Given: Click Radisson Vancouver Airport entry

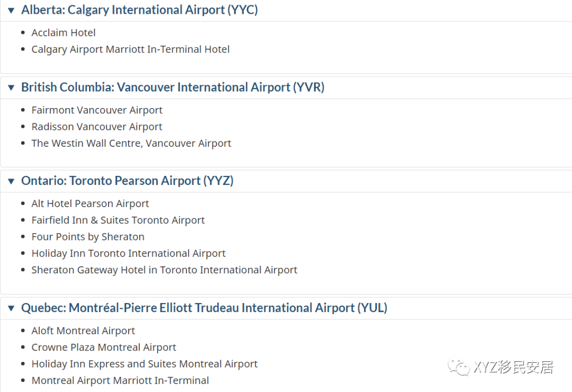Looking at the screenshot, I should (97, 127).
